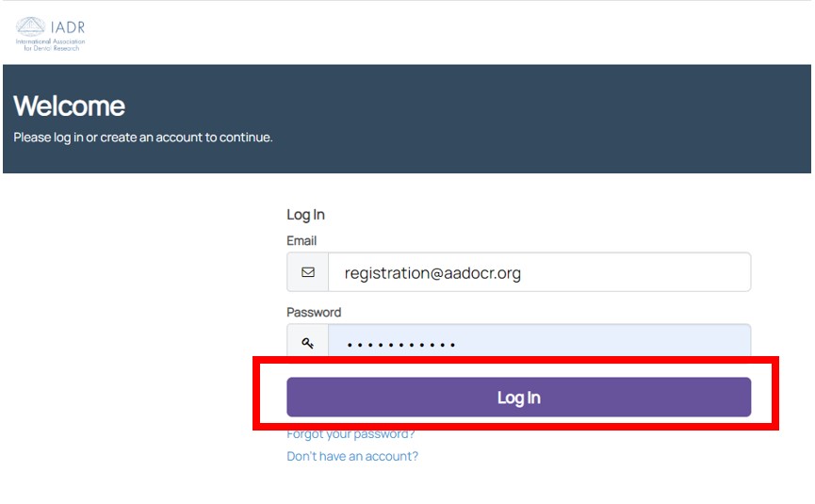815x504 pixels.
Task: Click the Email field label
Action: (302, 241)
